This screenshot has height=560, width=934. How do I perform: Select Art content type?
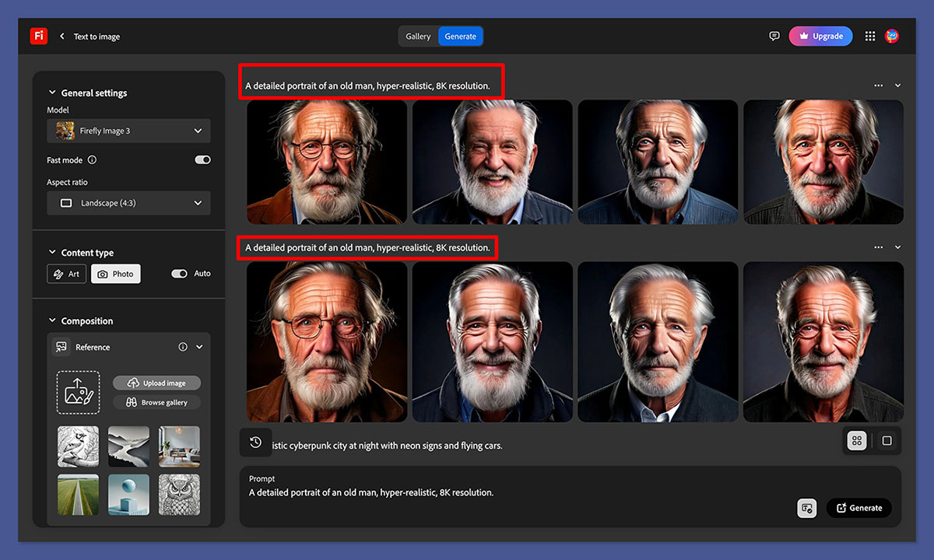66,274
